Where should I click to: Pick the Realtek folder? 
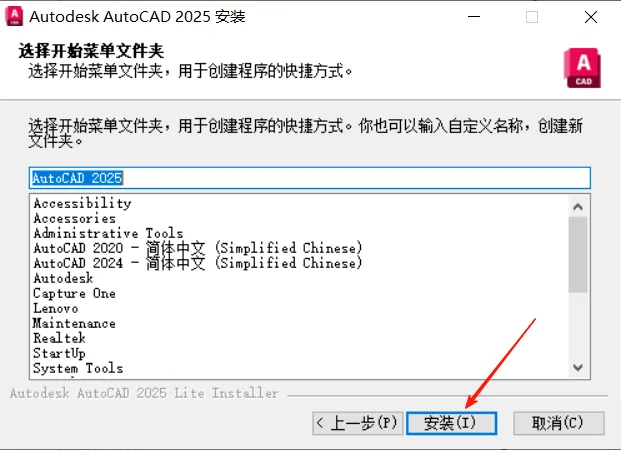tap(60, 338)
